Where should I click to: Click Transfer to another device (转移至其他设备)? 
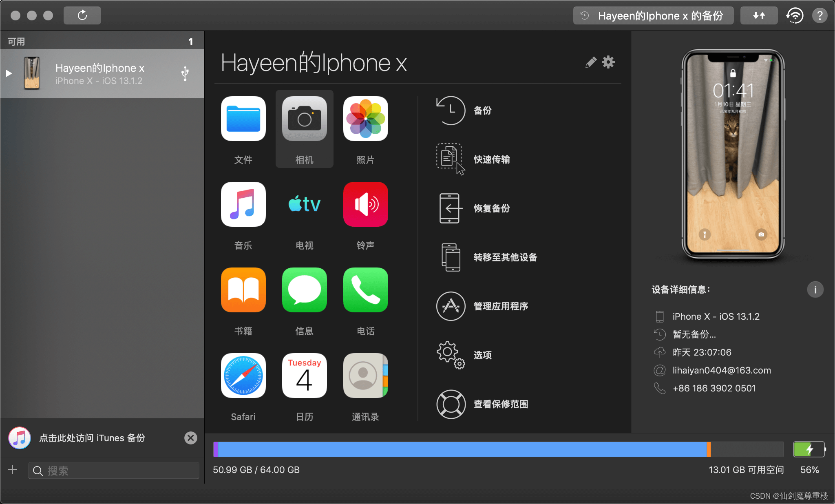(x=505, y=257)
